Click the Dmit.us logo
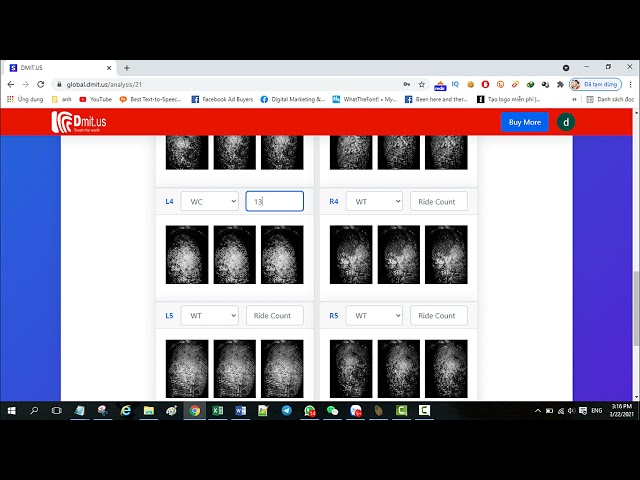This screenshot has width=640, height=480. coord(79,122)
